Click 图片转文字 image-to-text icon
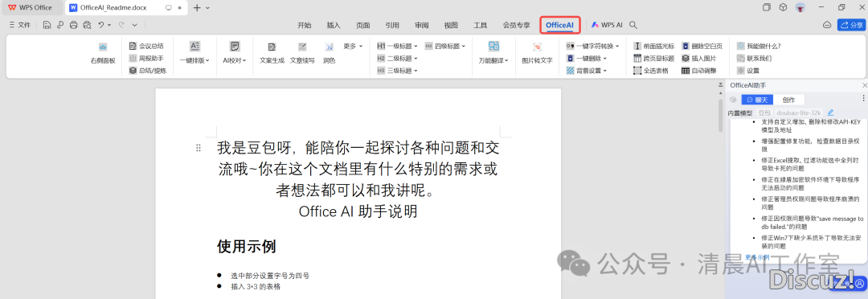 tap(537, 47)
